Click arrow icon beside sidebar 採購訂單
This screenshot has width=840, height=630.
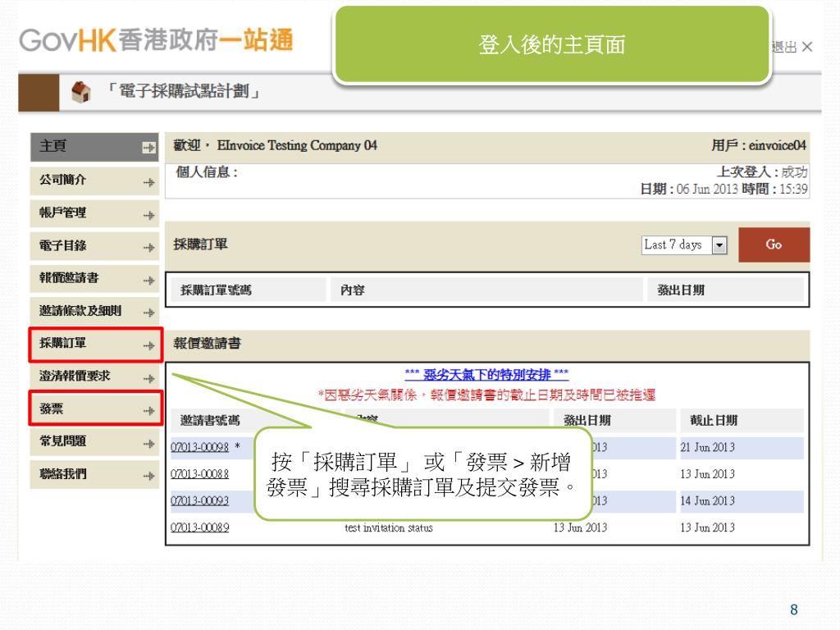149,345
